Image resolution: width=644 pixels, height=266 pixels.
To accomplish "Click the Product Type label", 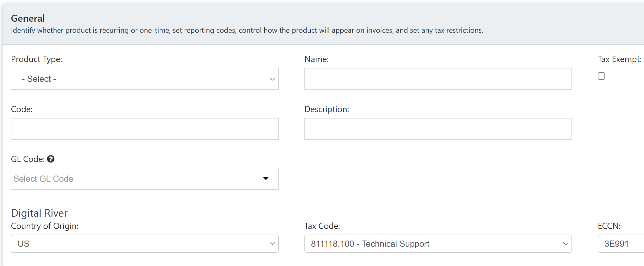I will (x=37, y=59).
